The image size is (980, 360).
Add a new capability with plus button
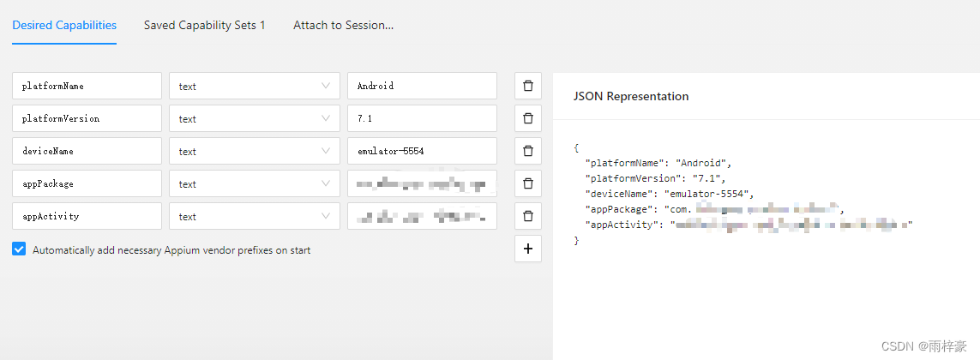click(x=528, y=249)
